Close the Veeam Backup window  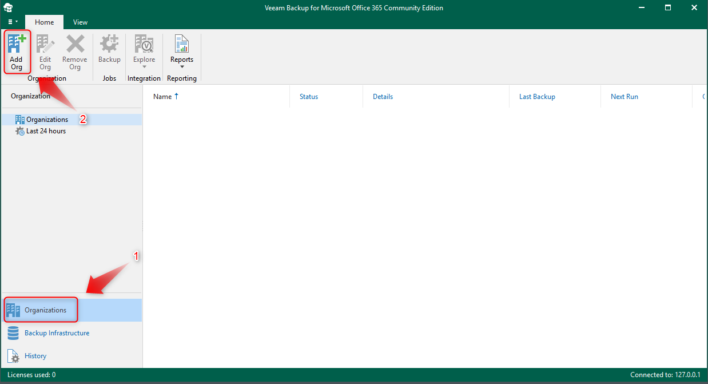pyautogui.click(x=694, y=8)
